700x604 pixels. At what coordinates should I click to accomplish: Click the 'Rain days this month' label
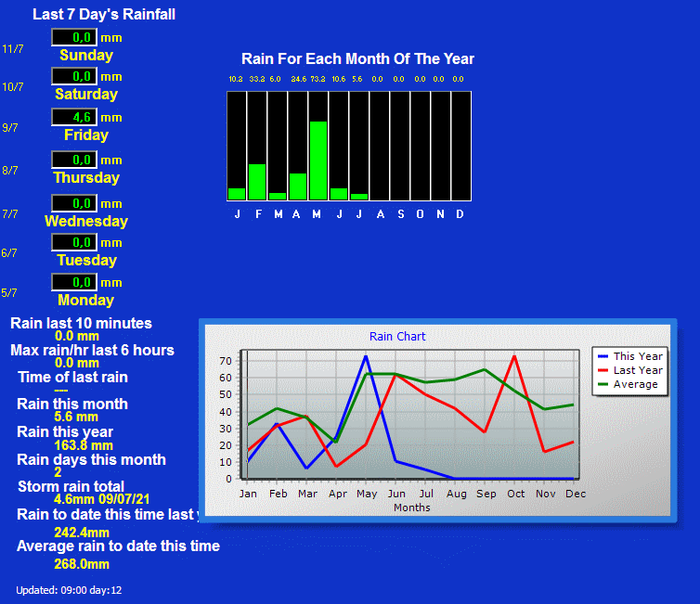point(91,459)
